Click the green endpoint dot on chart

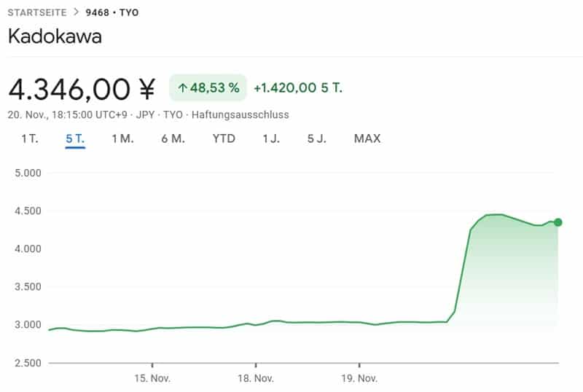coord(557,222)
